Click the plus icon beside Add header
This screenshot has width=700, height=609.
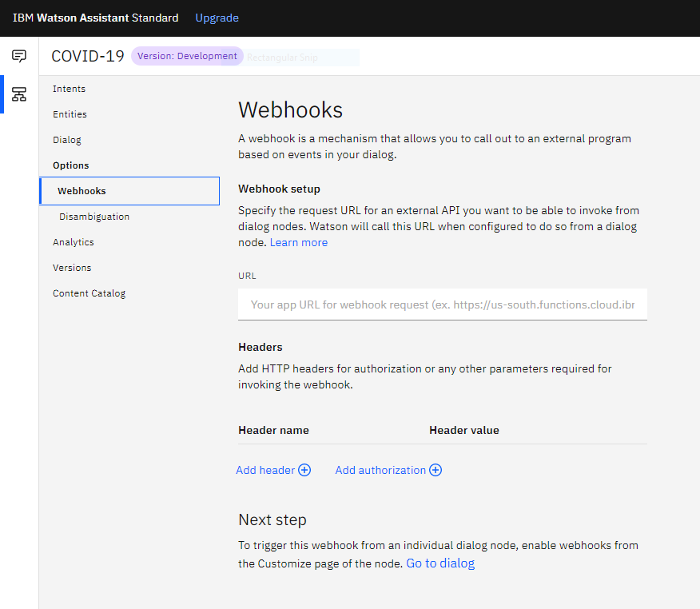(x=304, y=470)
